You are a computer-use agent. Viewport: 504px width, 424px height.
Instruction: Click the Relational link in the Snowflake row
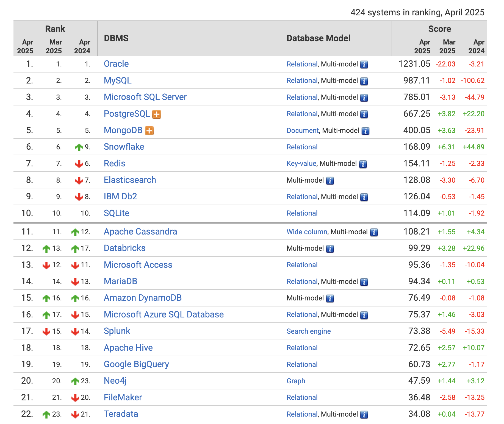tap(302, 147)
